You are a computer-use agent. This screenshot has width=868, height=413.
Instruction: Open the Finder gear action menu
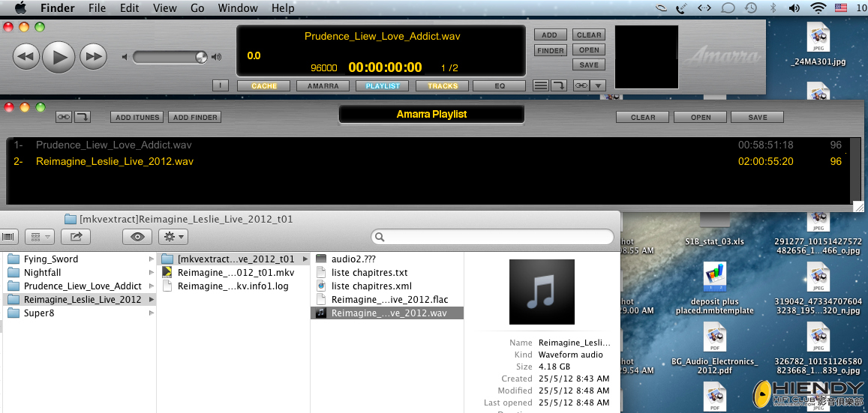(173, 237)
